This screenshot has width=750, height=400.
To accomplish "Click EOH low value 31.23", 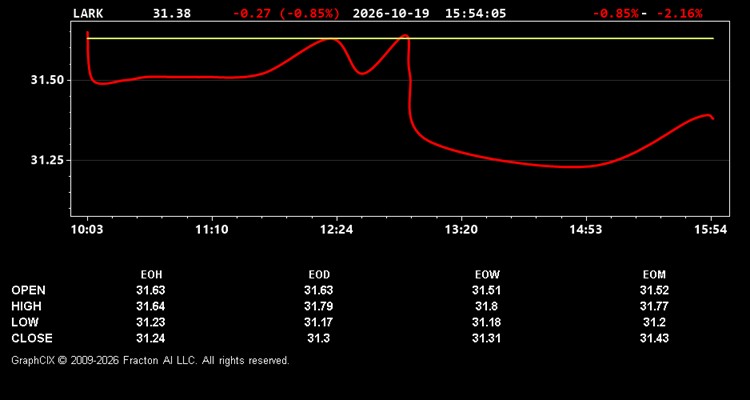I will (x=151, y=322).
